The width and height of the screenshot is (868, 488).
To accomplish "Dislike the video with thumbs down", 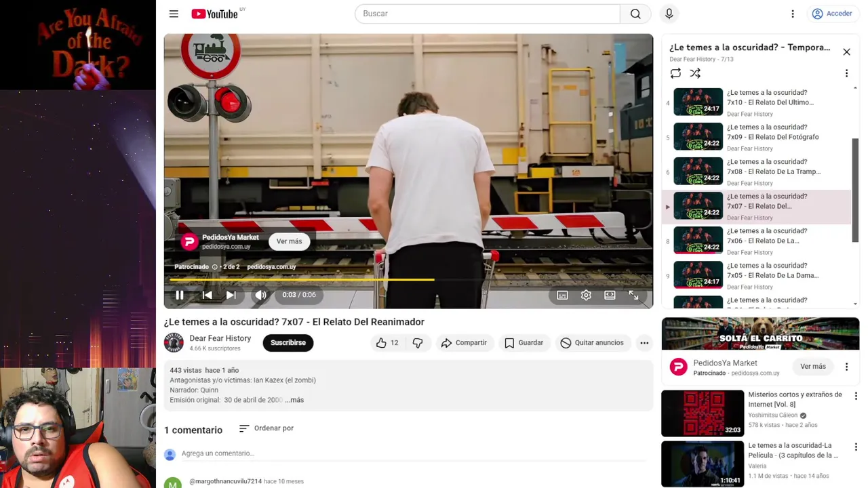I will tap(418, 343).
